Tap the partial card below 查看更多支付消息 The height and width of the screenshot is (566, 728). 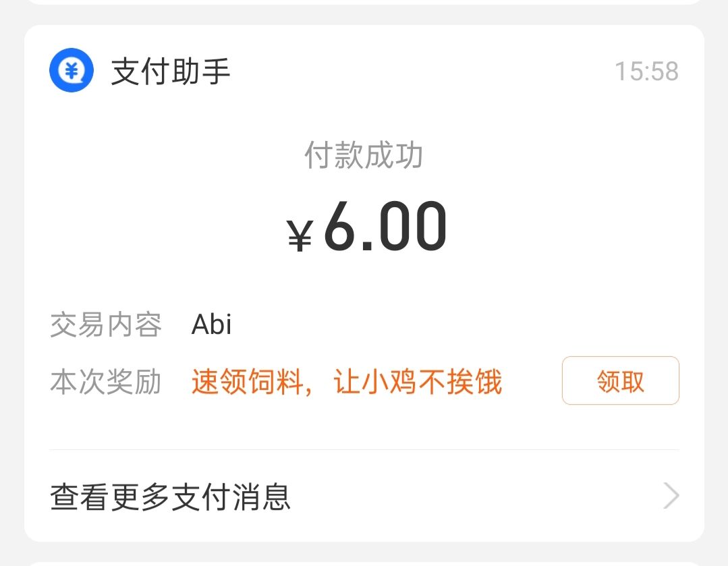(x=364, y=563)
